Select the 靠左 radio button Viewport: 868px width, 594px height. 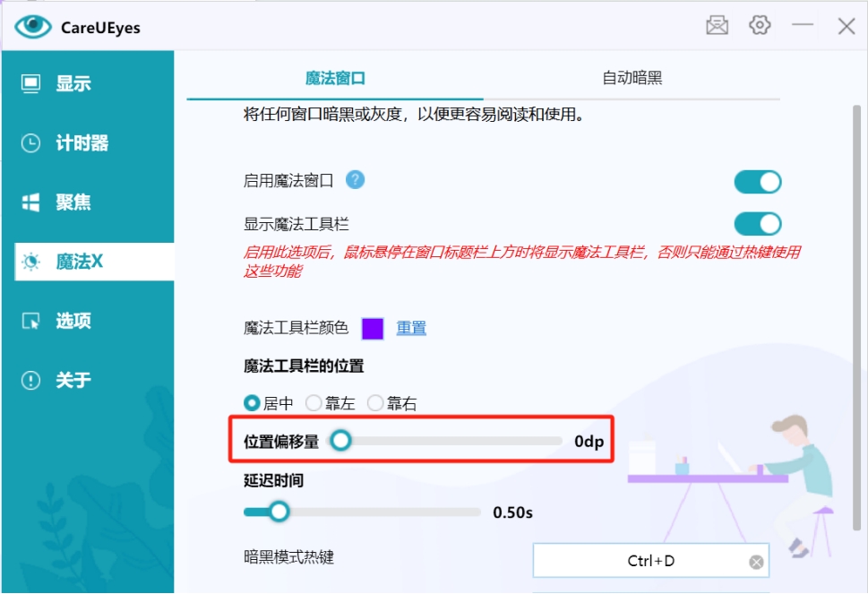(x=312, y=402)
